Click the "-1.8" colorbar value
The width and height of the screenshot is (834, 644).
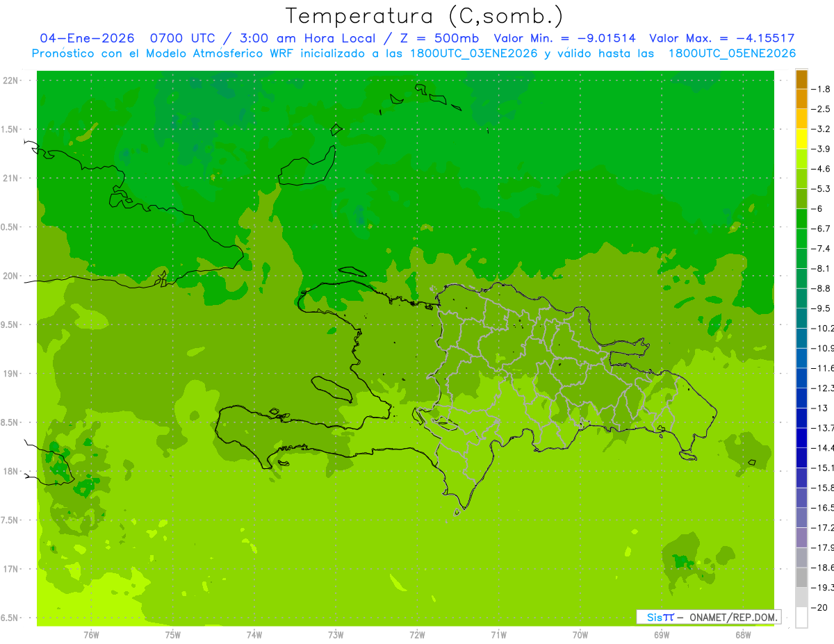coord(821,89)
